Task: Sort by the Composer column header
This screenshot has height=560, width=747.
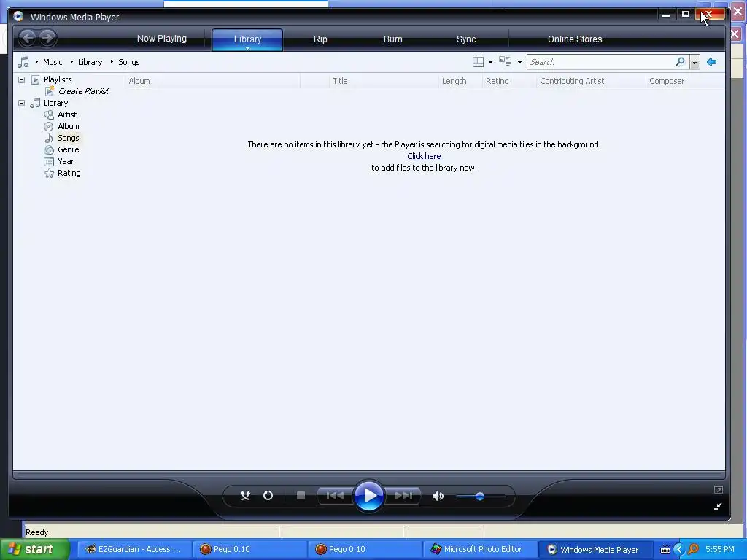Action: pyautogui.click(x=686, y=81)
